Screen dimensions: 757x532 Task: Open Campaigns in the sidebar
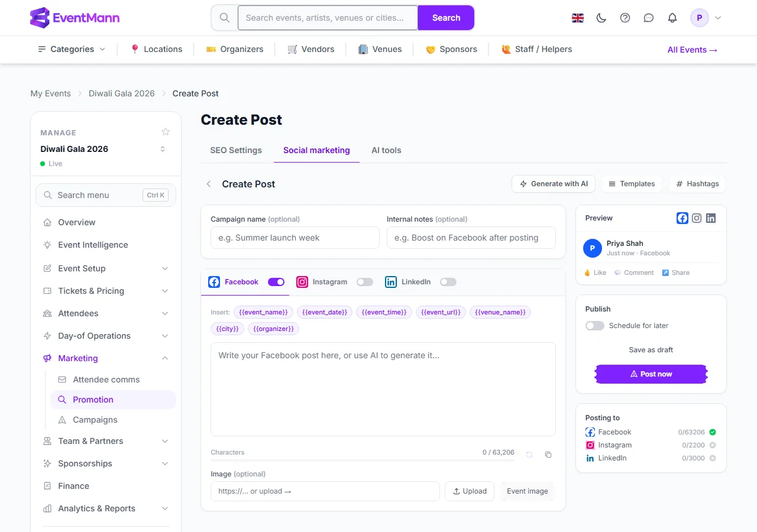[114, 420]
